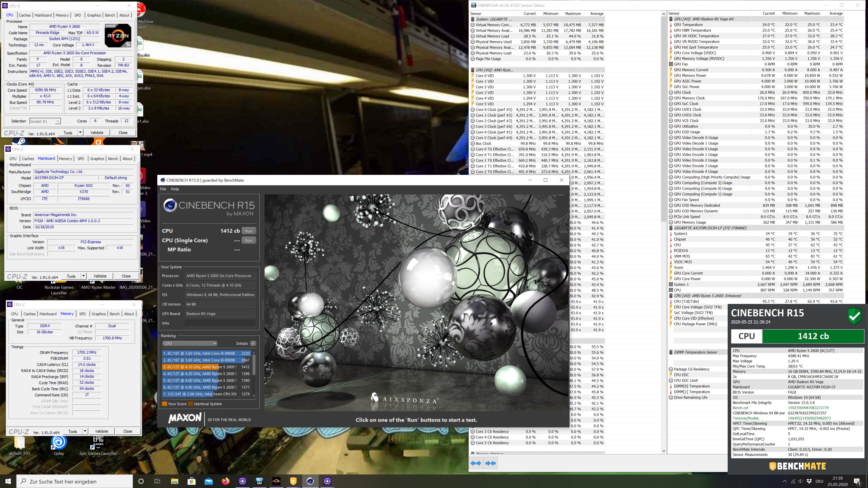Click the volume icon in the system tray

801,481
